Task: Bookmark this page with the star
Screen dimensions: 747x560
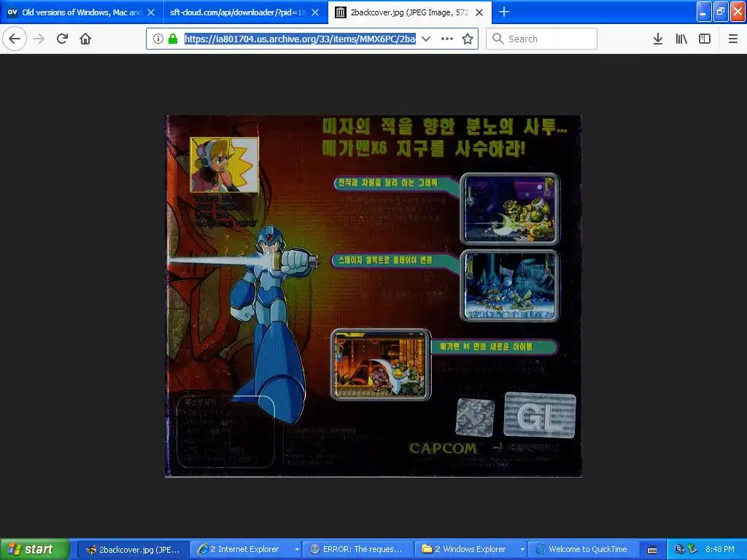Action: (x=468, y=39)
